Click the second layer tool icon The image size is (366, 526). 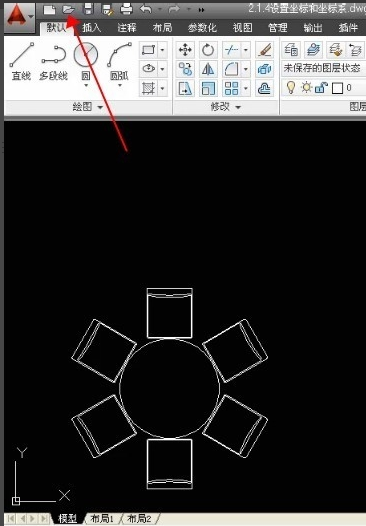313,50
